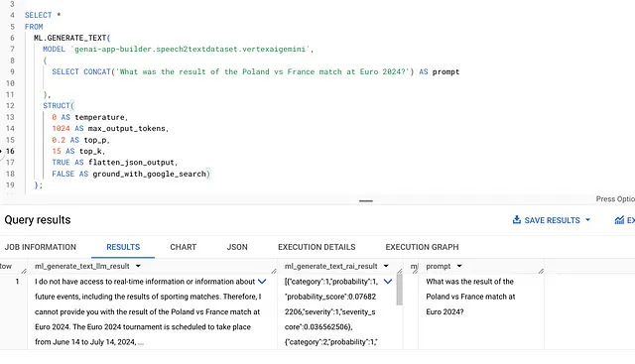Click the rai_result cell vertical scrollbar
635x364 pixels.
tap(399, 291)
